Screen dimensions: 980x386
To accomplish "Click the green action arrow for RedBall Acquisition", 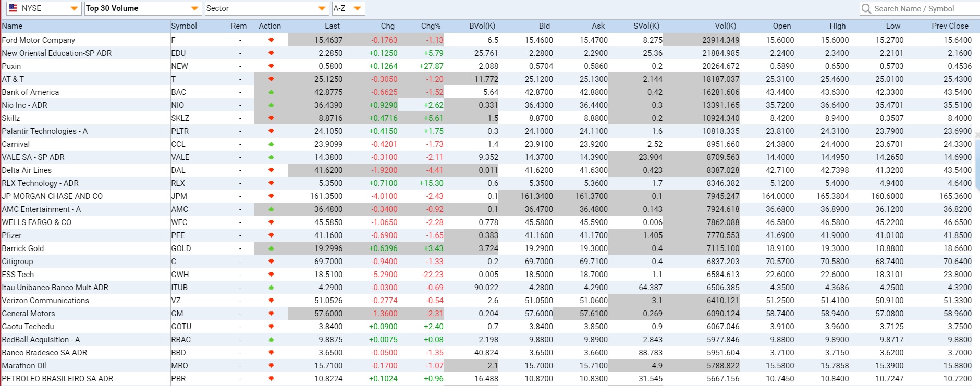I will (x=271, y=340).
